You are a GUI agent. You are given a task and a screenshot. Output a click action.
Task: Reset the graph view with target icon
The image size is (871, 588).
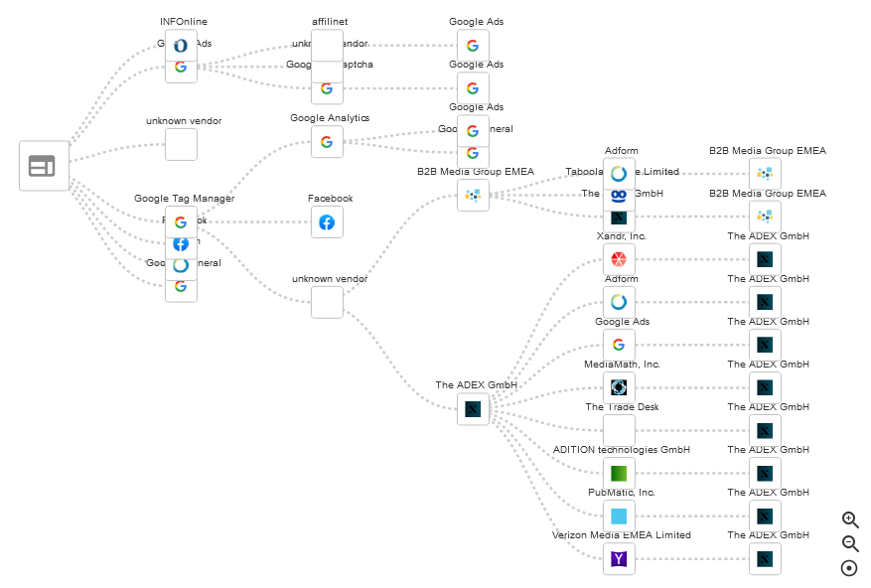point(849,568)
